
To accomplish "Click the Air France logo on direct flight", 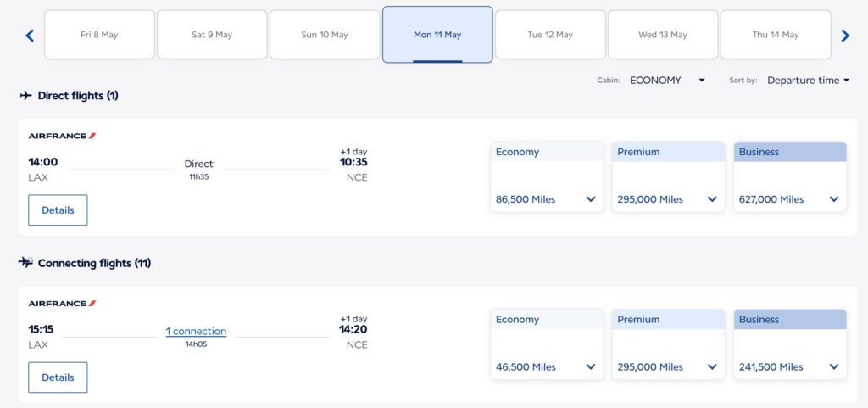I will tap(62, 136).
